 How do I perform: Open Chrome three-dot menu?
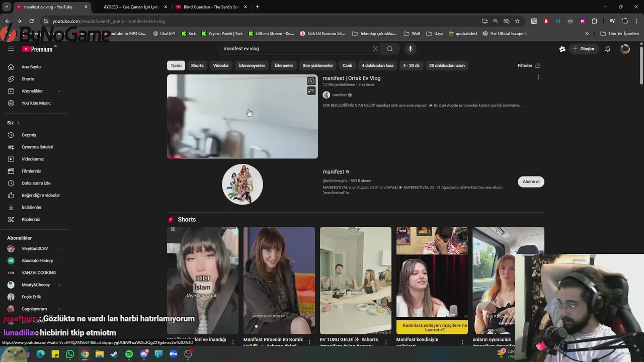point(636,21)
